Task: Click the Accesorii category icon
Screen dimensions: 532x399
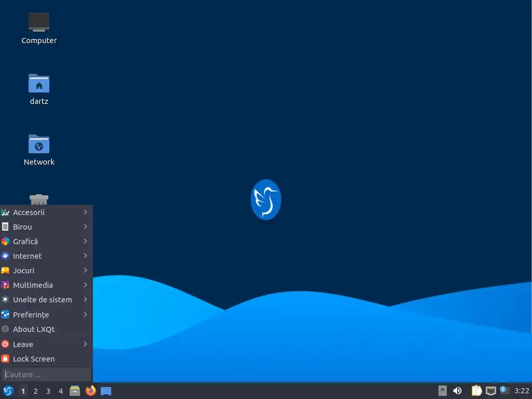Action: (5, 212)
